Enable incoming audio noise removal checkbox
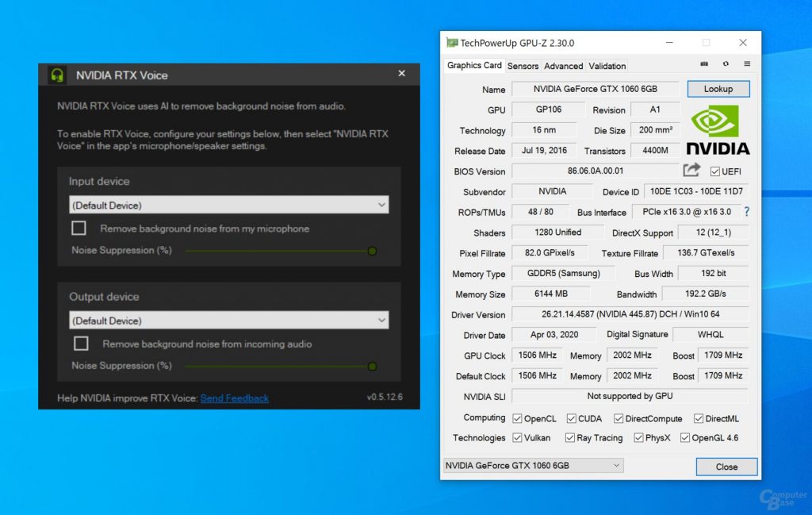812x515 pixels. tap(81, 344)
